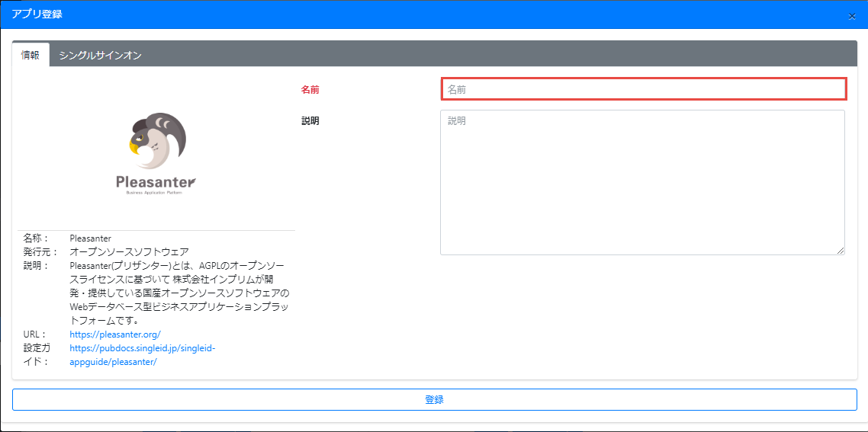Open the https://pleasanter.org/ link

tap(115, 334)
